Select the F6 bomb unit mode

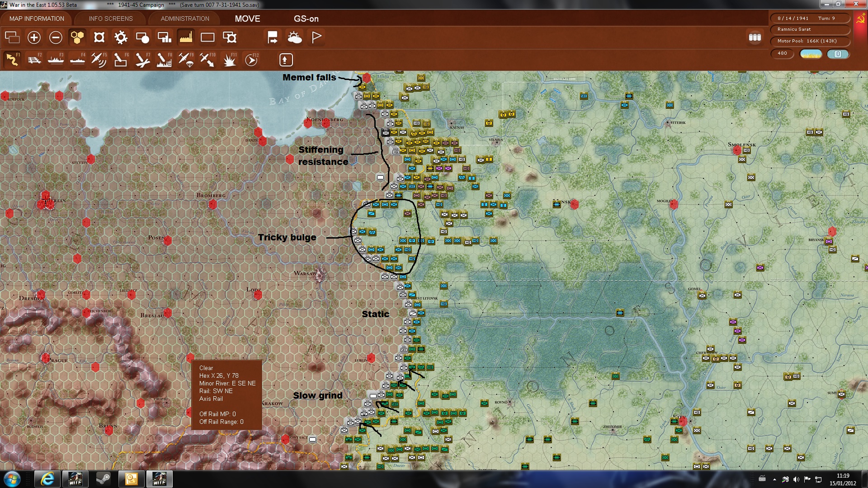[121, 60]
